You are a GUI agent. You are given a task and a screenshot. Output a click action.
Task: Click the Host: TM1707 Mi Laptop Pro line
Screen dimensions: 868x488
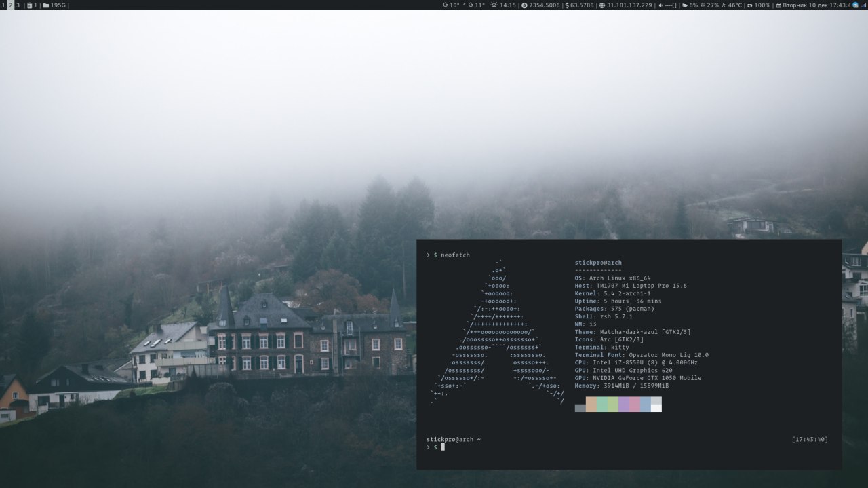click(x=631, y=286)
